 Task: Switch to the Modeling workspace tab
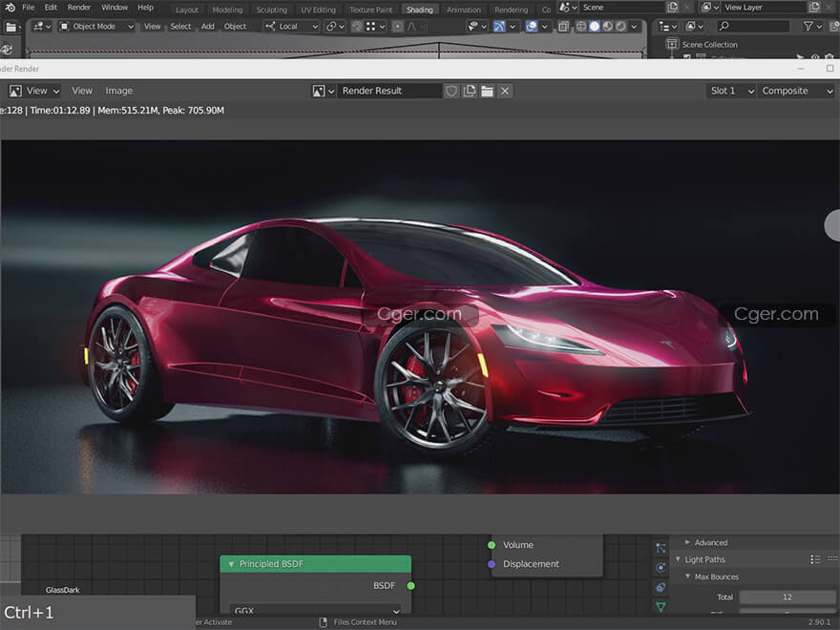pyautogui.click(x=228, y=10)
